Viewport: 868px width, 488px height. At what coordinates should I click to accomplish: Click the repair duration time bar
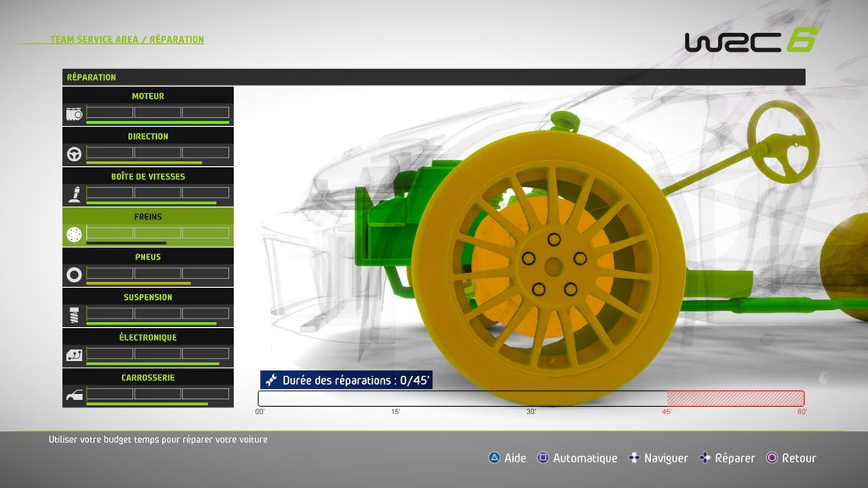coord(531,398)
